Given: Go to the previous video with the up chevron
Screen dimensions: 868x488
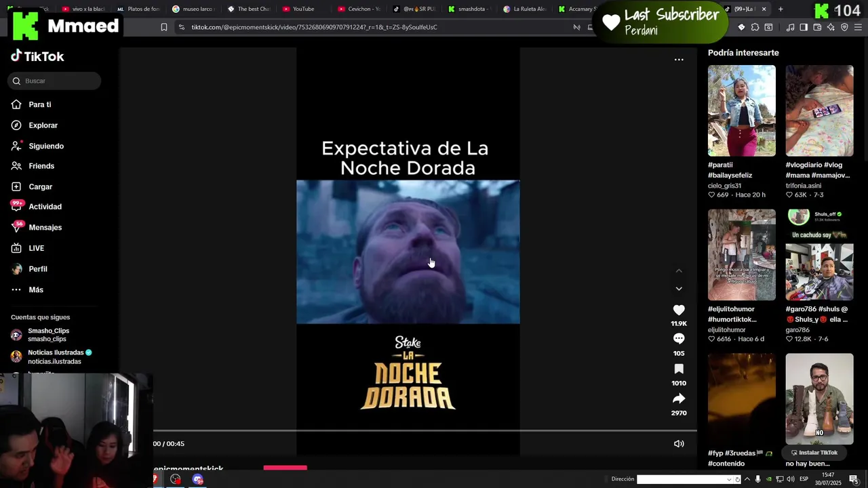Looking at the screenshot, I should click(679, 270).
